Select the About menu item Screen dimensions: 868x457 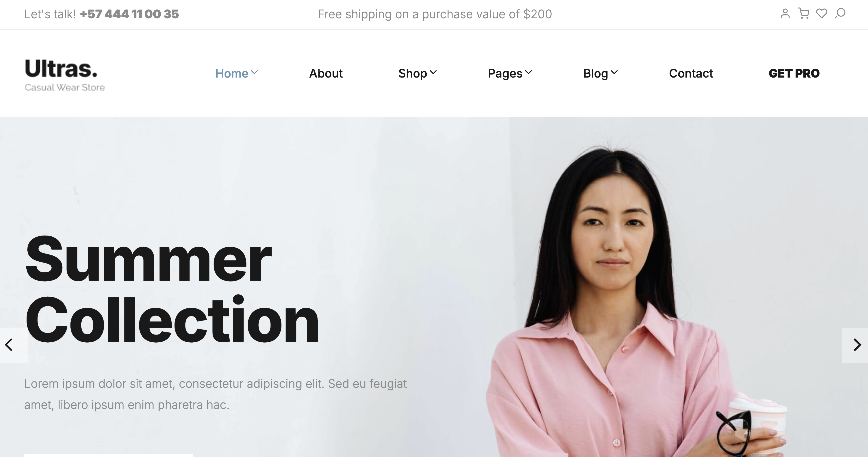[x=326, y=73]
